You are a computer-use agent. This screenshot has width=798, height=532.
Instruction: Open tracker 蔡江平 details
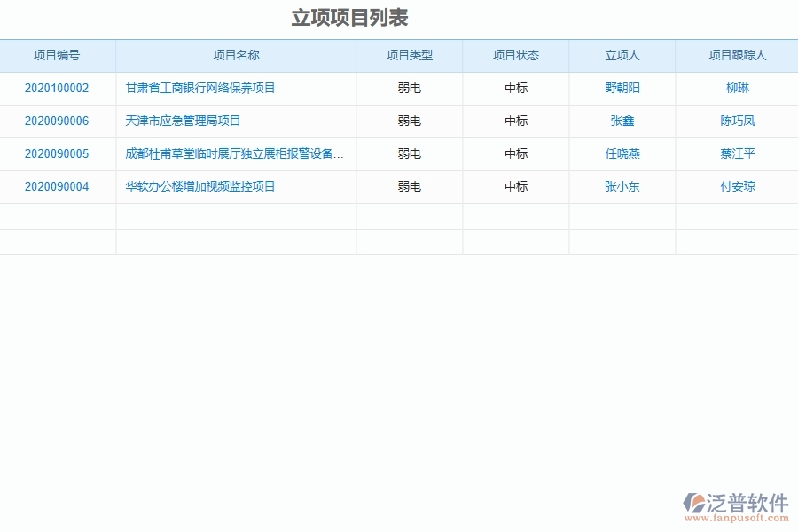[x=737, y=153]
